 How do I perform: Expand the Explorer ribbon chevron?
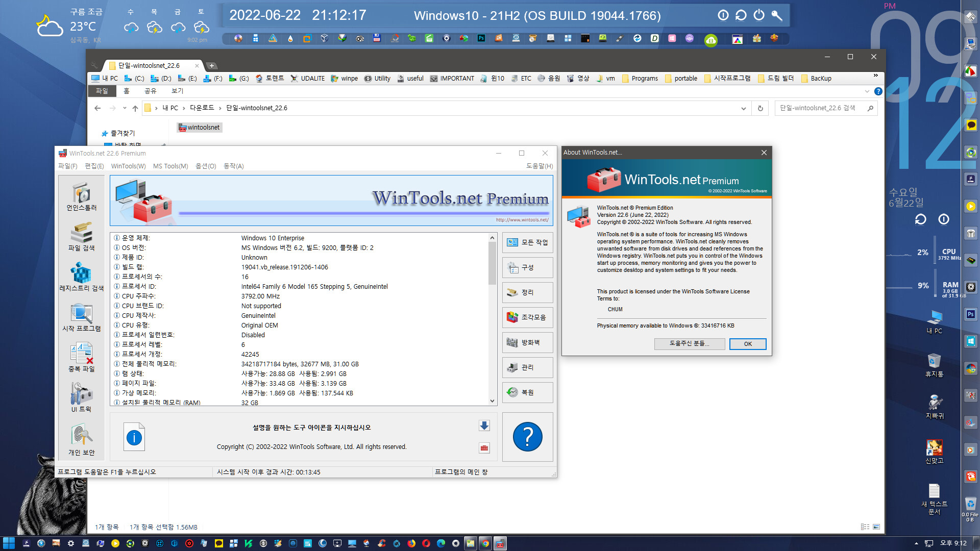(x=867, y=91)
